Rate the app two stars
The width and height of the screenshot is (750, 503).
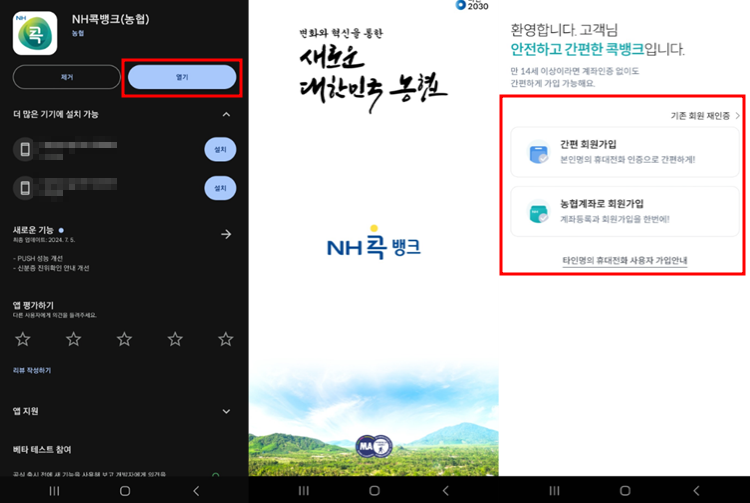click(73, 339)
